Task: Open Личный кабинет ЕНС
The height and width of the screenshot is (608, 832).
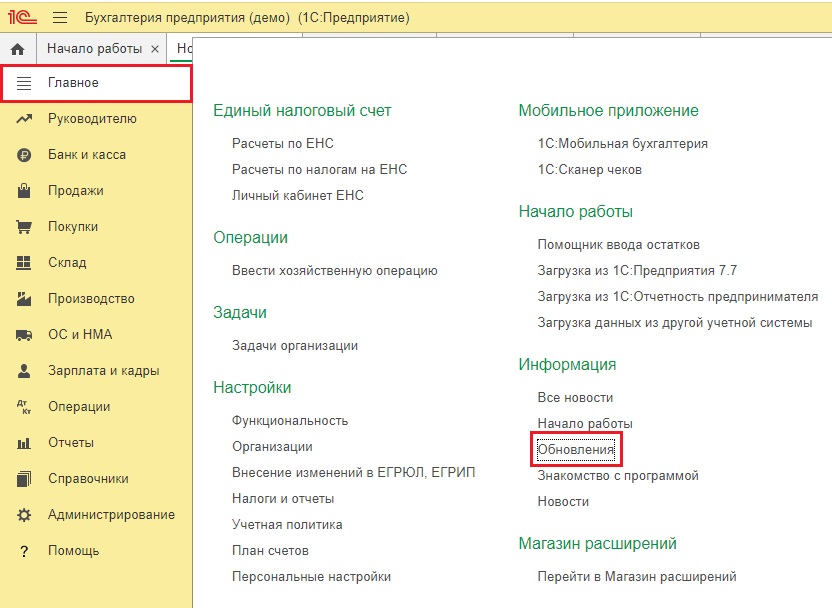Action: 298,196
